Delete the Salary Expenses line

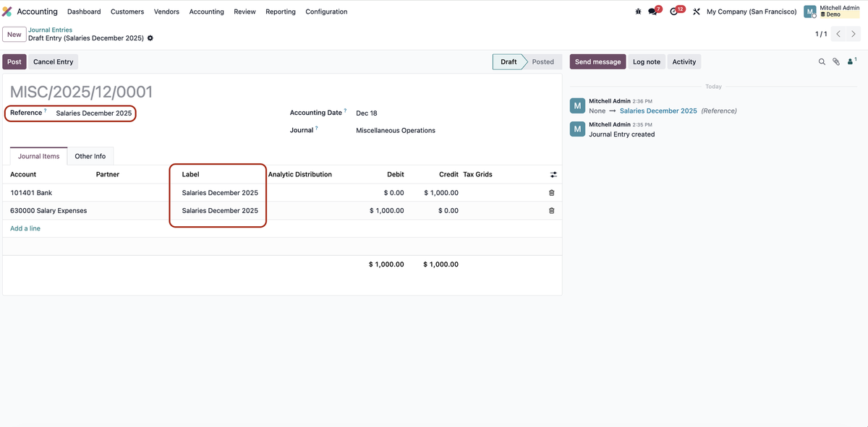click(552, 211)
